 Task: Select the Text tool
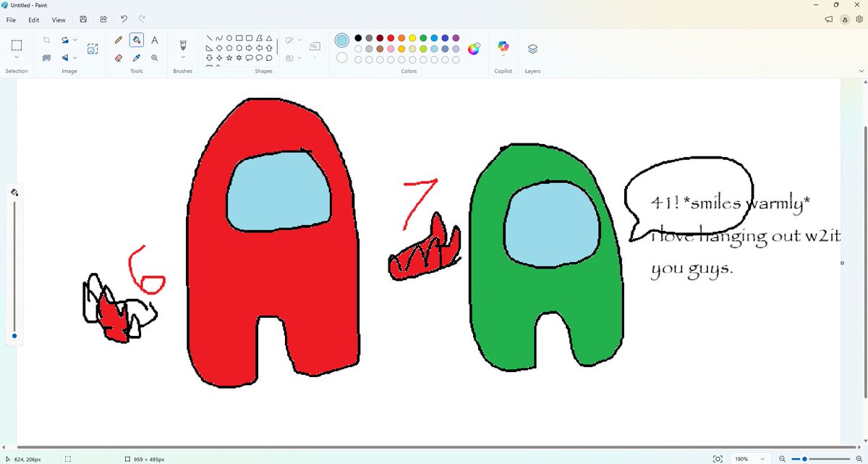pyautogui.click(x=155, y=41)
